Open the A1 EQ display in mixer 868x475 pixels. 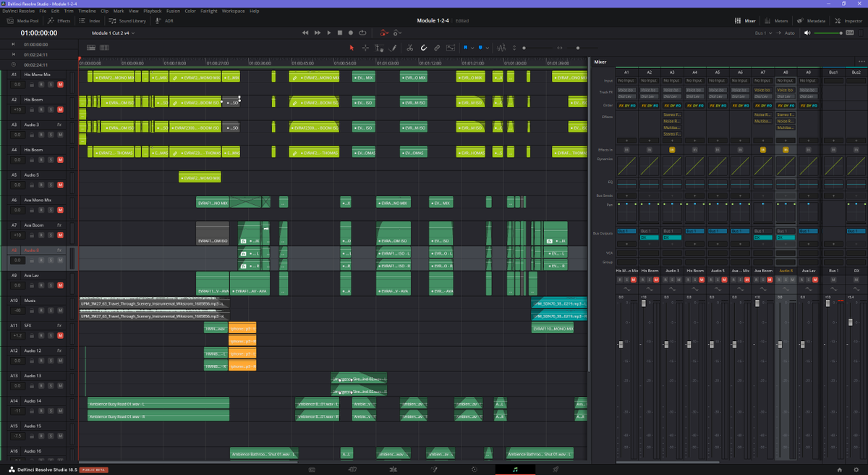626,184
